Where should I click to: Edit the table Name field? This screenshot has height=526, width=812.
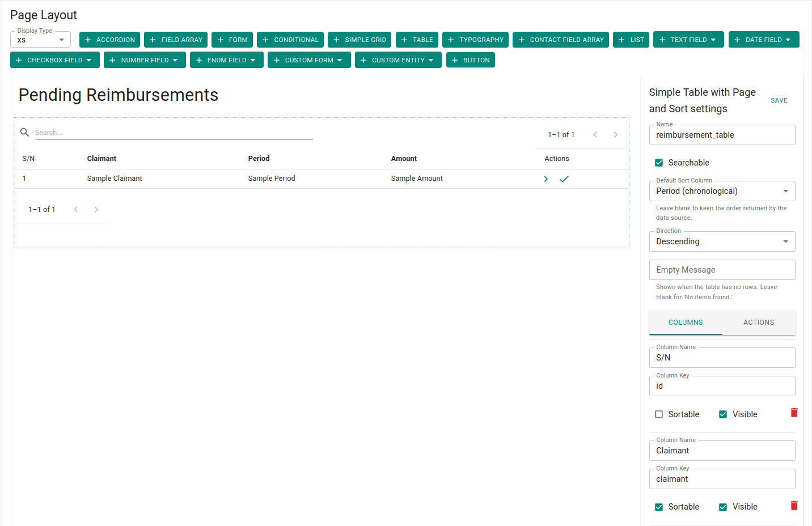(x=722, y=135)
